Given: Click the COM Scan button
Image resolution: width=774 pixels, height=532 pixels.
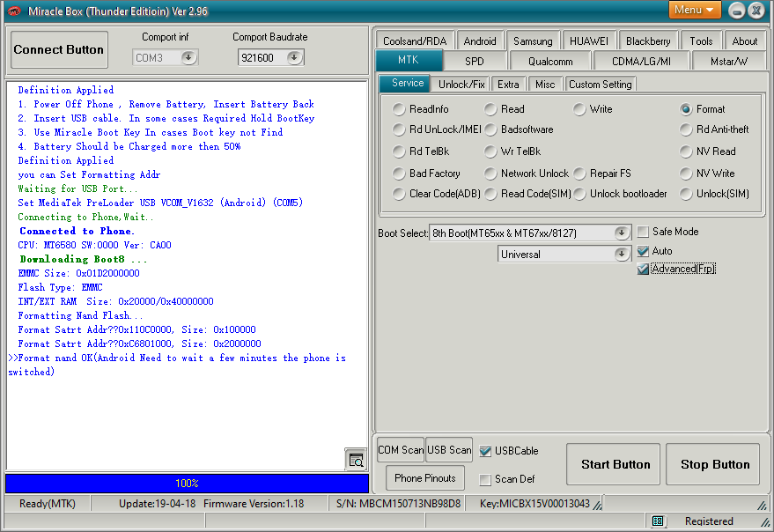Looking at the screenshot, I should [x=401, y=450].
